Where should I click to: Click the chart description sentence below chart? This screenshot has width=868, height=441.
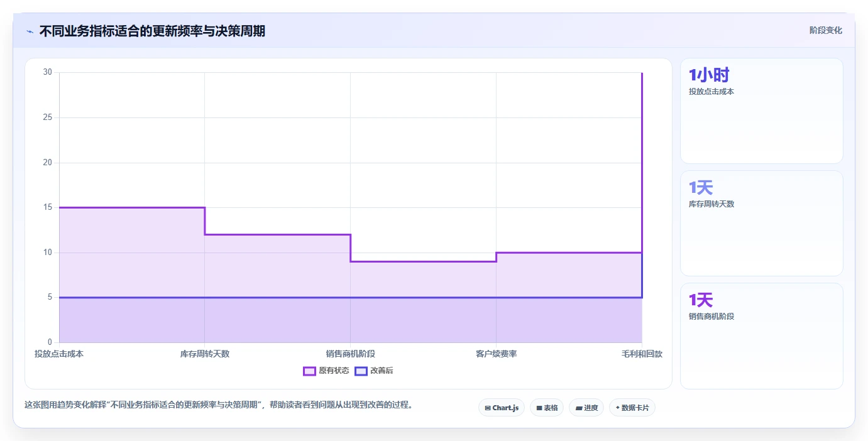(220, 405)
